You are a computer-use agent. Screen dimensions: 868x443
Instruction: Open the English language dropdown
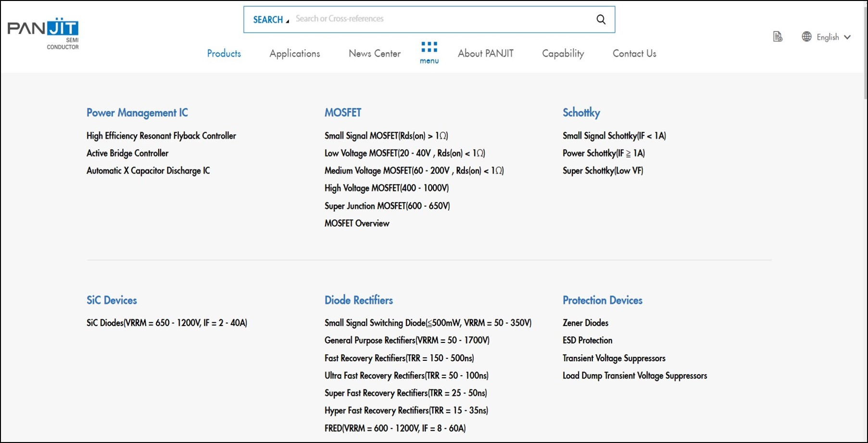point(833,37)
